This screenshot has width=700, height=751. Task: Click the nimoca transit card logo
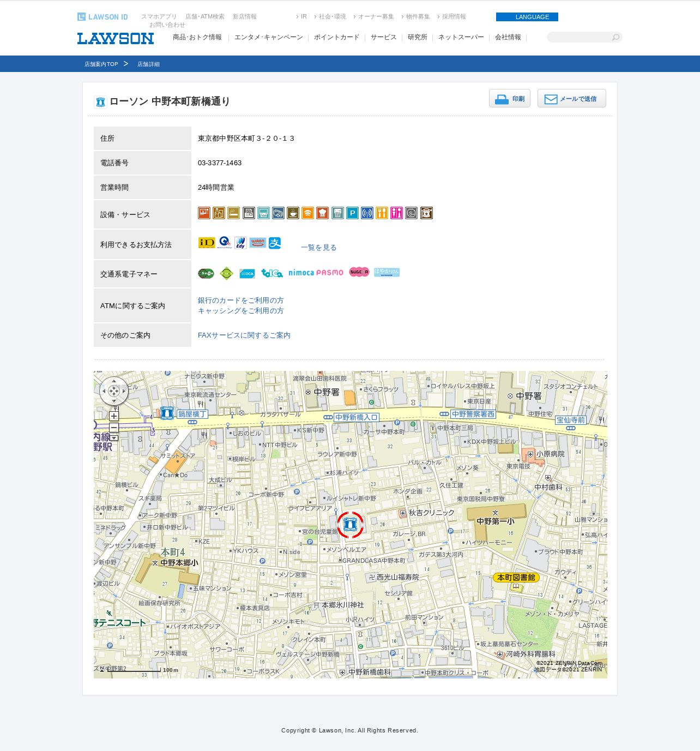301,273
